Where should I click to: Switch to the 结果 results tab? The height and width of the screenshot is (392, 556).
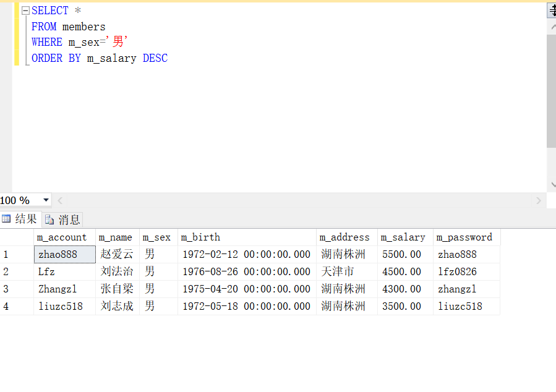tap(20, 219)
